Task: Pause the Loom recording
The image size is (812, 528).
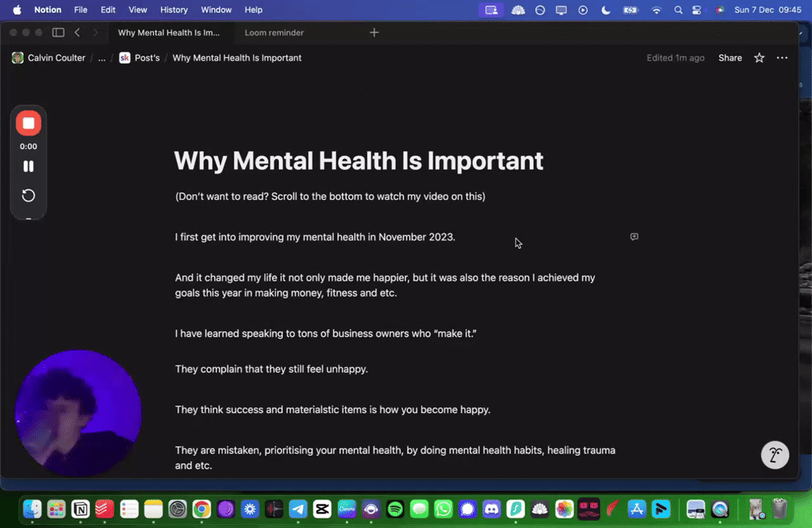Action: pos(29,166)
